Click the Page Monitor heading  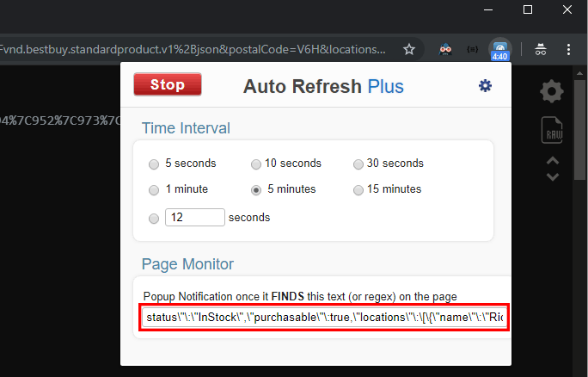point(187,264)
